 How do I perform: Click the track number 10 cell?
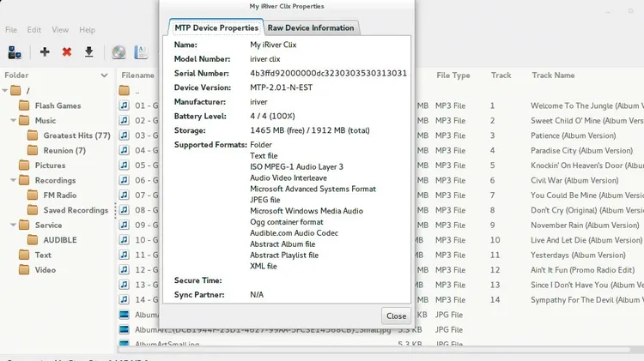pos(495,240)
